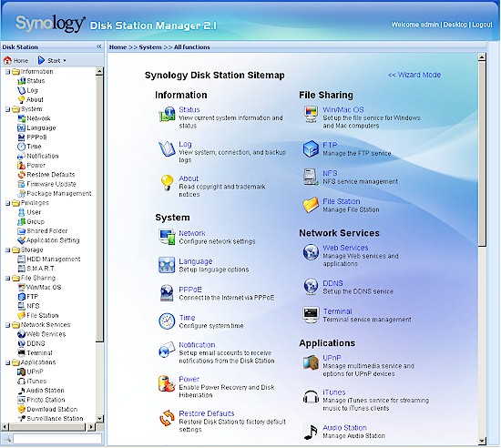The image size is (501, 448).
Task: Click sidebar tree scrollbar down arrow
Action: click(99, 418)
